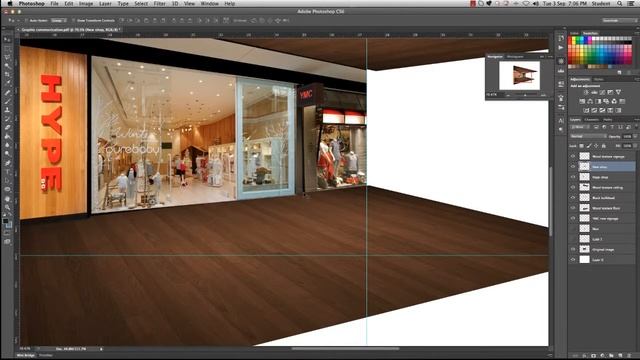The height and width of the screenshot is (360, 640).
Task: Hide the selected New shop layer
Action: [573, 167]
